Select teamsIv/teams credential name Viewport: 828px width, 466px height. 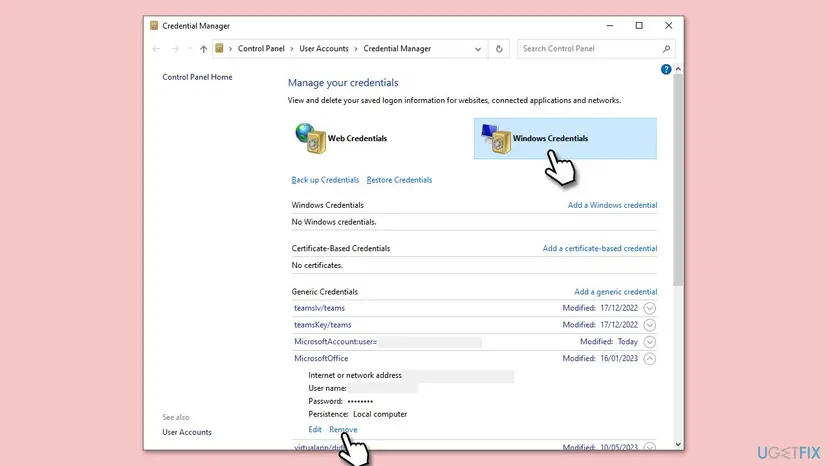click(319, 308)
